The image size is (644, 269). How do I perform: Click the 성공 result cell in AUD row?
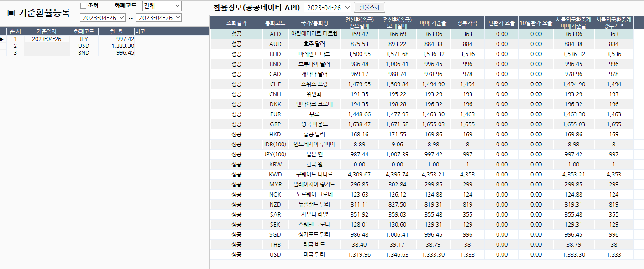click(x=236, y=44)
